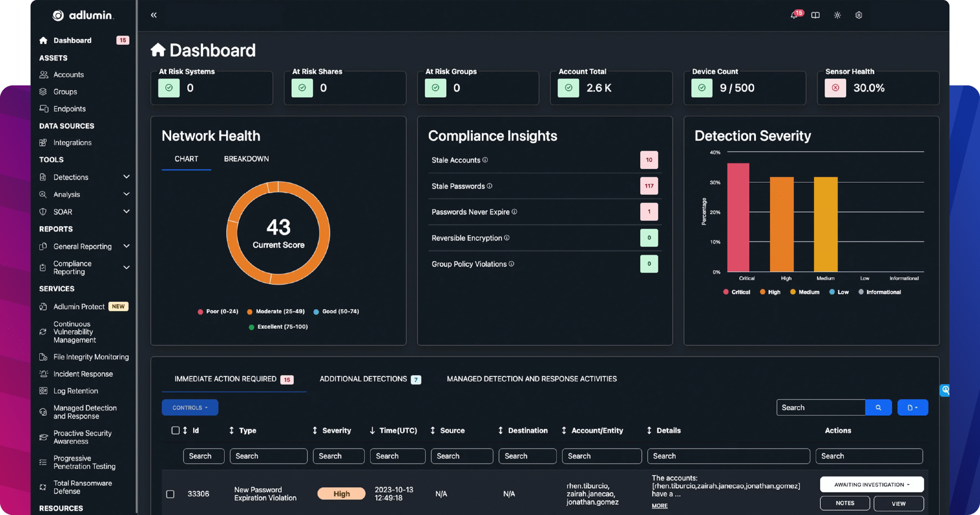Click More to see full account details
The width and height of the screenshot is (980, 515).
click(659, 505)
